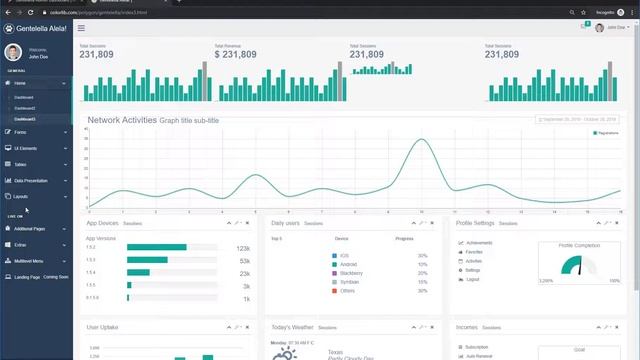Viewport: 640px width, 360px height.
Task: Open the date range picker on Network Activities
Action: pos(577,120)
